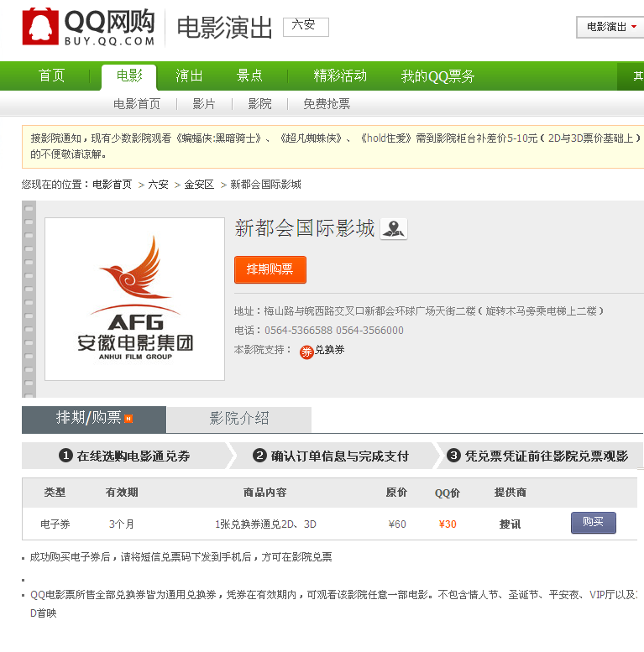The height and width of the screenshot is (652, 644).
Task: Click the 1张兑换券通兑2D、3D product cell
Action: [x=265, y=524]
